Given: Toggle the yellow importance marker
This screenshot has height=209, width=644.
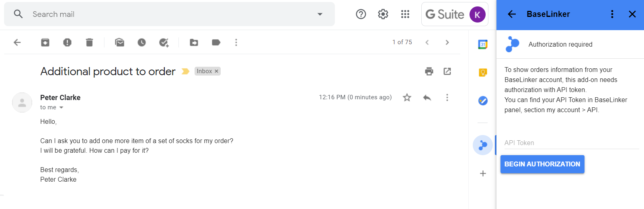Looking at the screenshot, I should coord(185,71).
